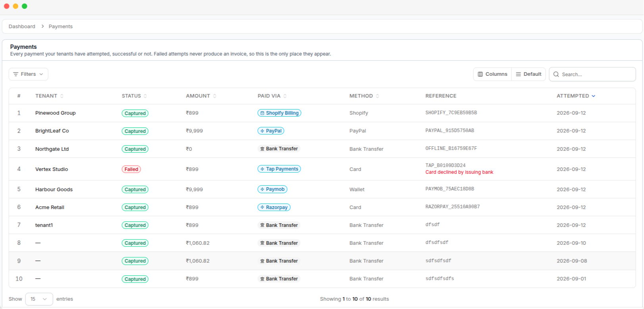Open the Filters dropdown

point(29,74)
